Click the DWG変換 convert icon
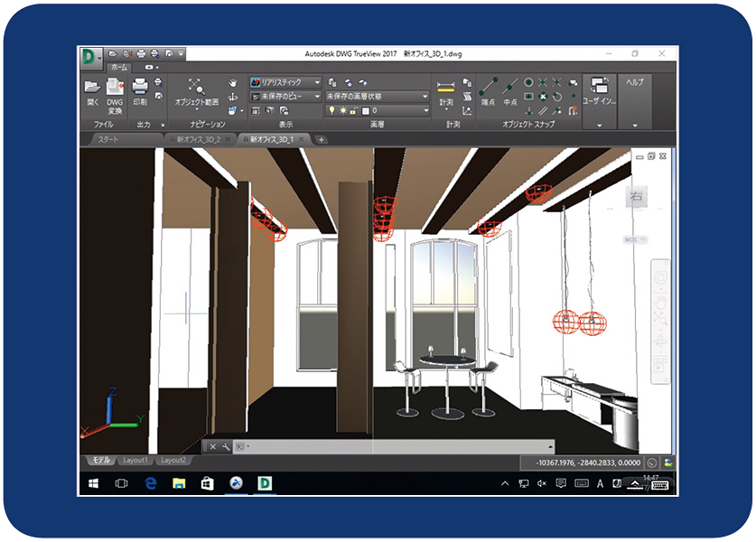Screen dimensions: 756x542 115,89
